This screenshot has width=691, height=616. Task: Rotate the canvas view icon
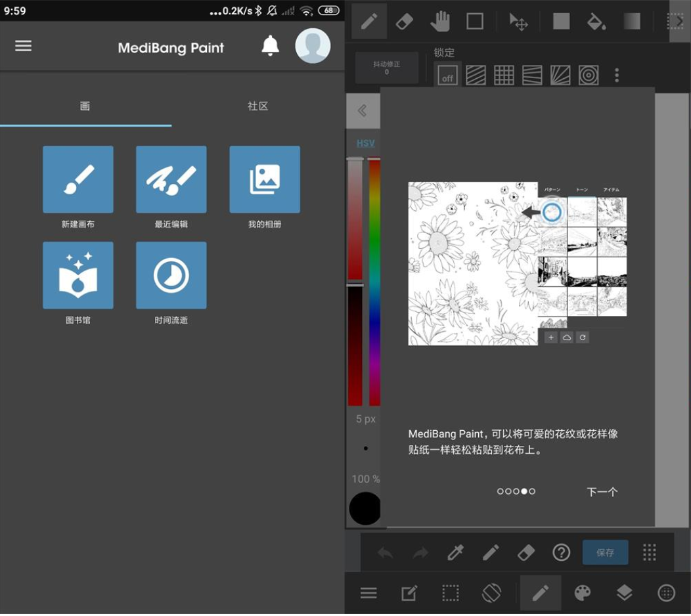pos(491,593)
